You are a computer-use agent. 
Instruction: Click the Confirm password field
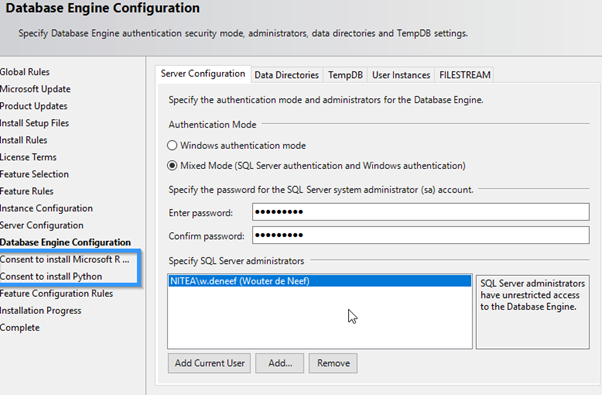click(420, 235)
